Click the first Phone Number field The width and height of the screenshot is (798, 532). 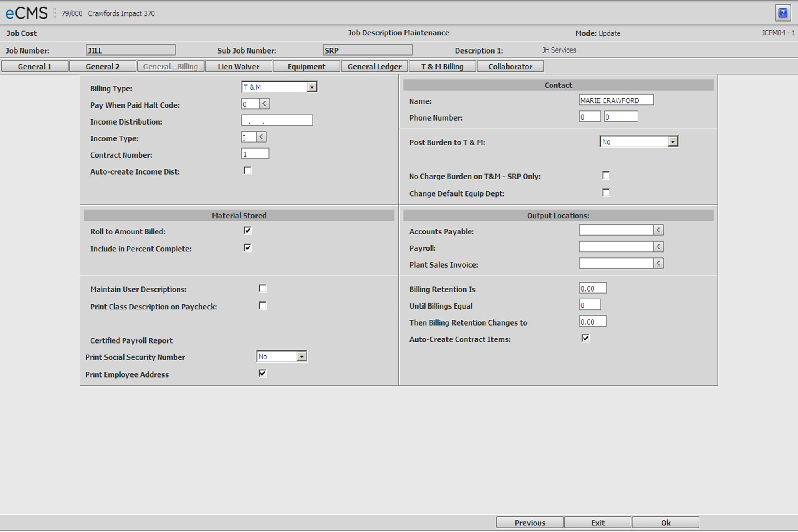coord(590,117)
